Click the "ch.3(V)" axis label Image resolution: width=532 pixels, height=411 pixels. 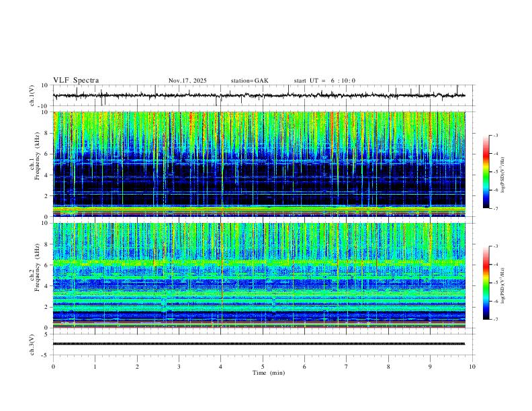32,345
